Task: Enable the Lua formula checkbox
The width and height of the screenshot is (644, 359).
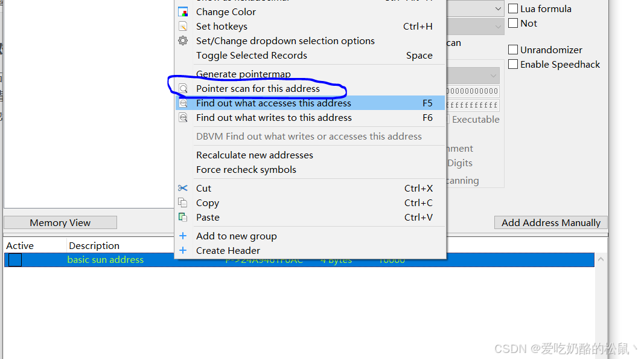Action: [513, 8]
